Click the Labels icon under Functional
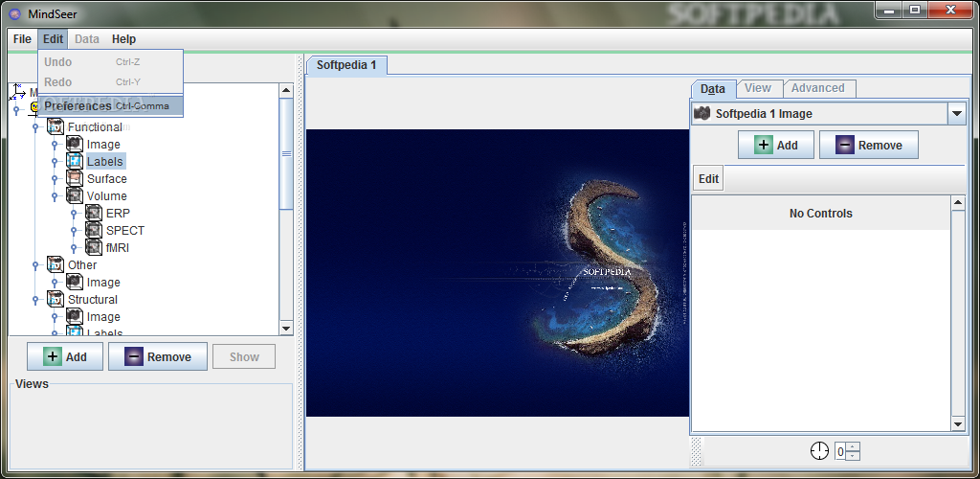Screen dimensions: 980x479 coord(75,161)
